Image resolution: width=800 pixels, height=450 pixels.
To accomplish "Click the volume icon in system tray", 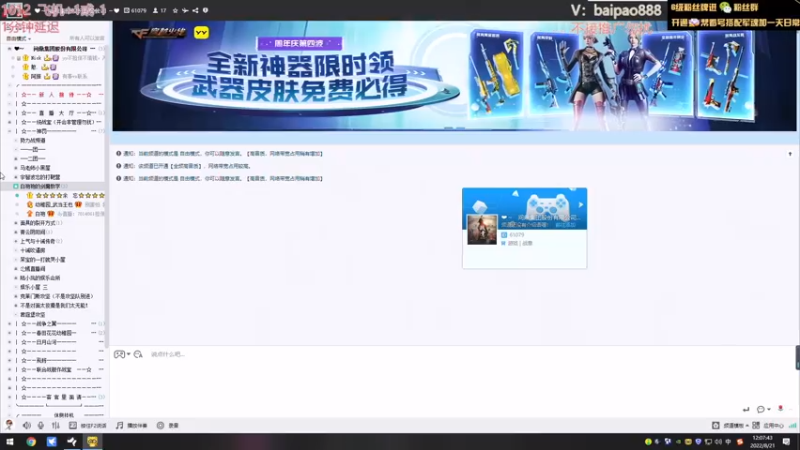I will [x=718, y=441].
